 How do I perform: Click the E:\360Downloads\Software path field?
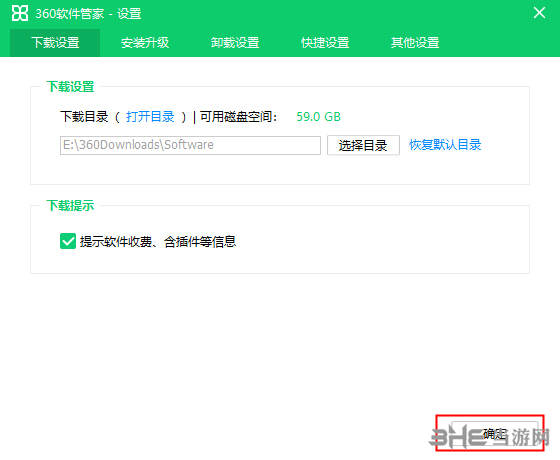point(190,145)
